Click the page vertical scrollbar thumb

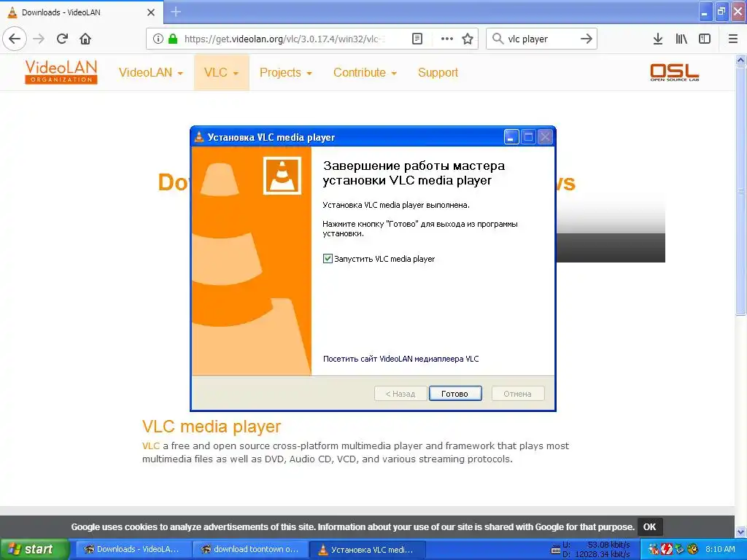(x=740, y=190)
